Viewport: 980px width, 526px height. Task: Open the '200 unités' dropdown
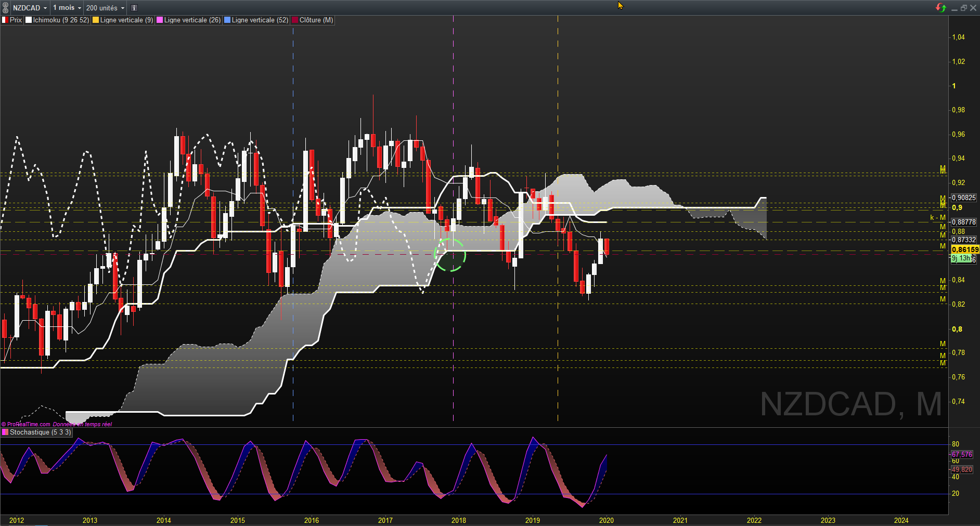click(105, 8)
